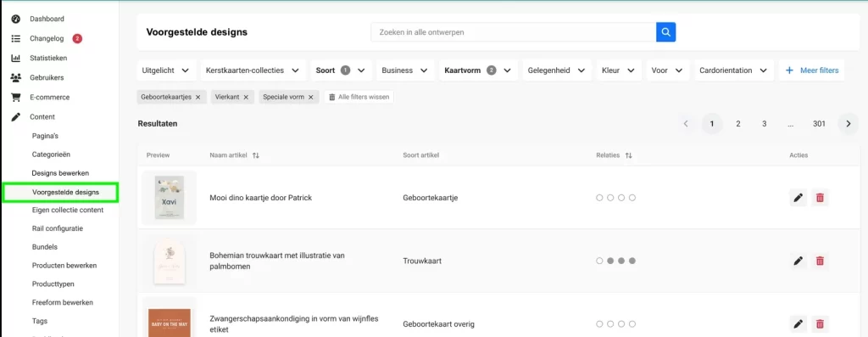Remove the Geboortekaartjes filter chip
Screen dimensions: 868x337
click(x=198, y=97)
